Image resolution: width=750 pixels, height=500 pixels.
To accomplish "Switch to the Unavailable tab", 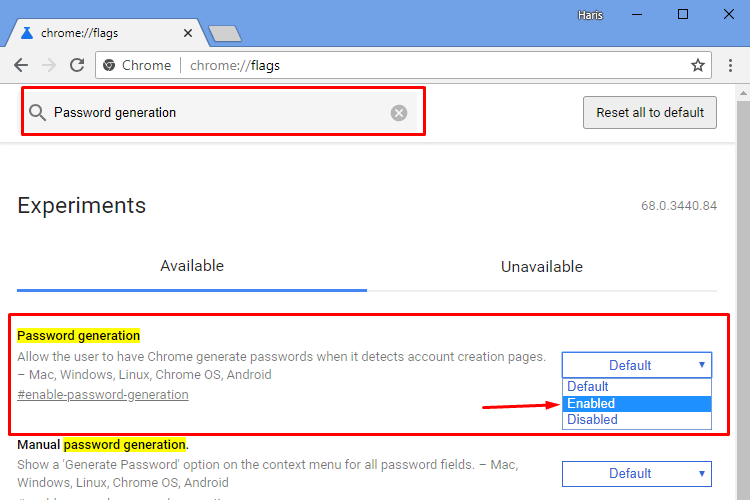I will (x=541, y=267).
